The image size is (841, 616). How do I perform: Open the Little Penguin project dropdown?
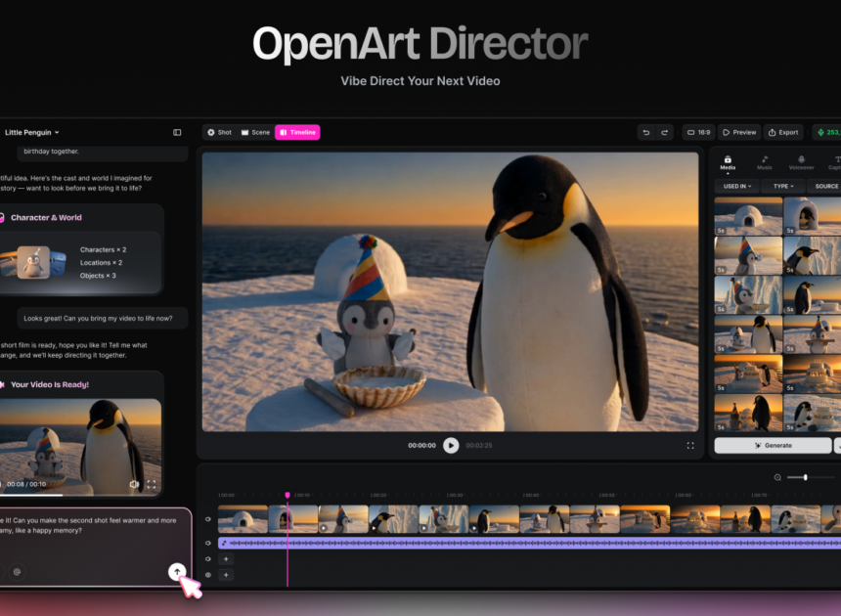(x=31, y=132)
